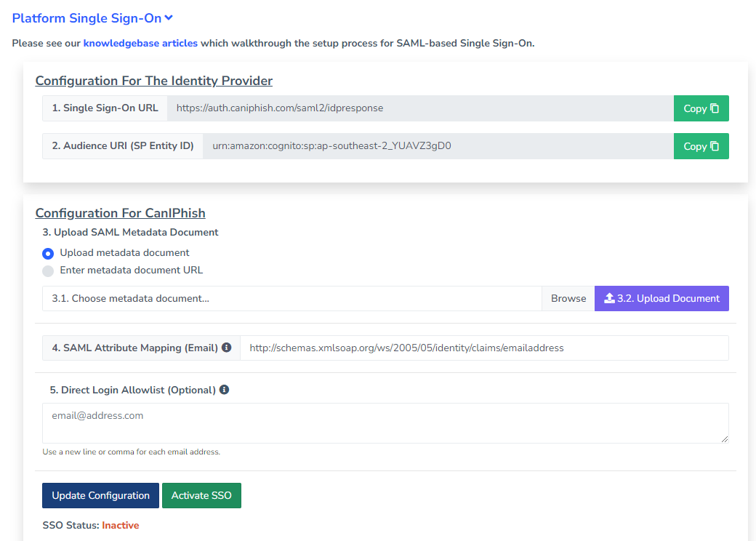Copy the Audience URI value
This screenshot has width=756, height=541.
pyautogui.click(x=701, y=146)
